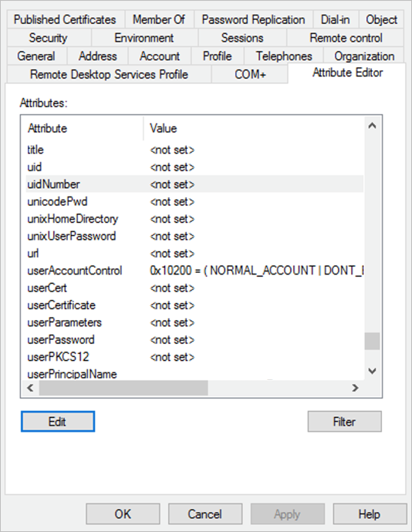Click the userPassword not set value

(x=172, y=339)
